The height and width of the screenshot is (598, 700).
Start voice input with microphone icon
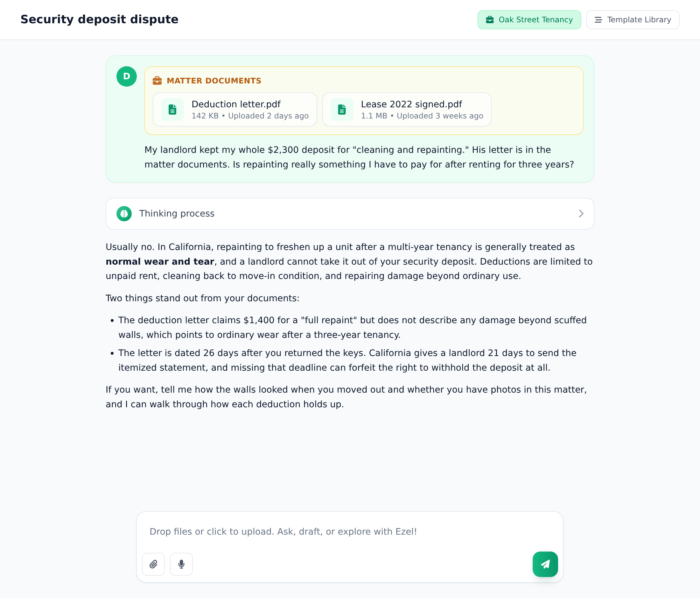[181, 564]
